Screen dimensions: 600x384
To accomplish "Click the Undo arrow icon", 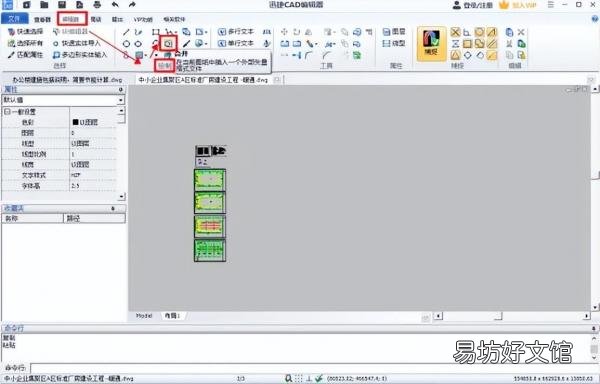I will coord(115,5).
